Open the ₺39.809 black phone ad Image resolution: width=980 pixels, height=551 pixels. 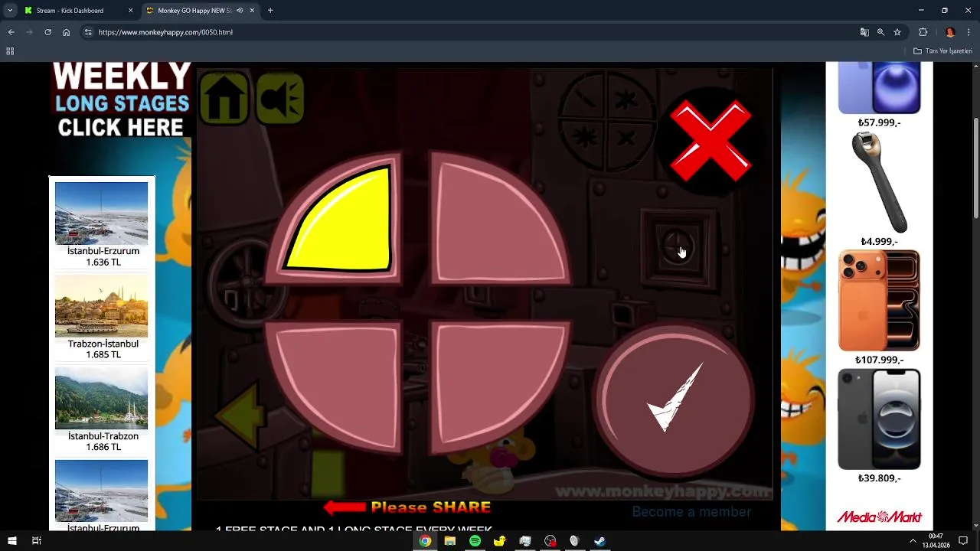pos(879,426)
